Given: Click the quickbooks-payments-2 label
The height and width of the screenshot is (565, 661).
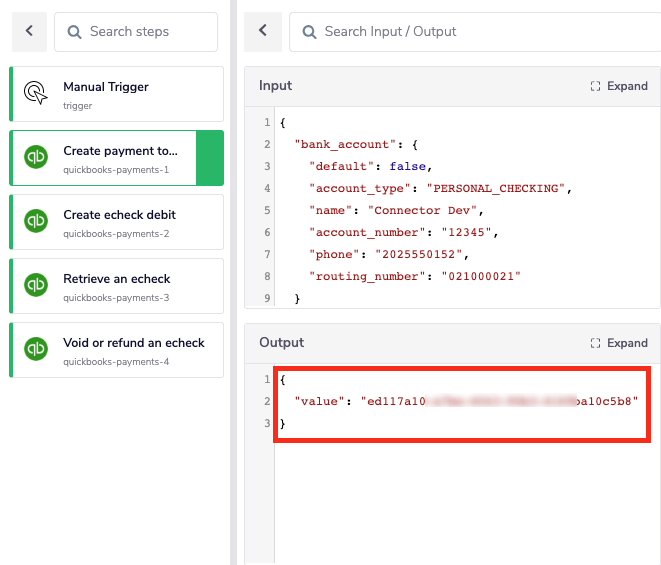Looking at the screenshot, I should click(116, 234).
